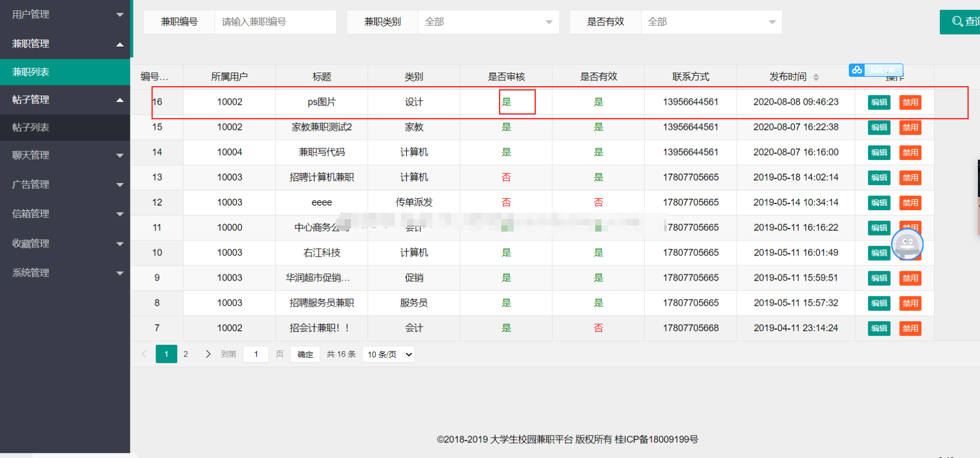Disable row 9 华润超市促销
This screenshot has height=458, width=980.
(x=910, y=278)
